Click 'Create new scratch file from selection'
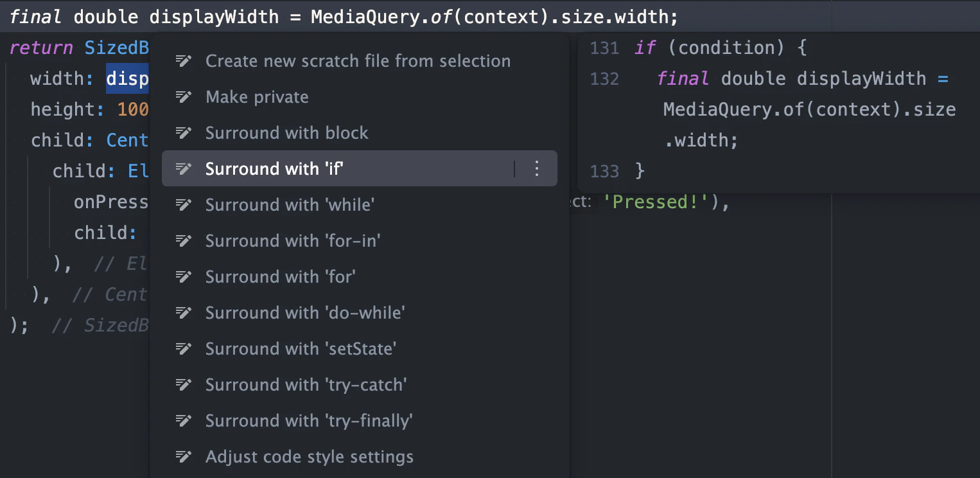 pos(358,60)
